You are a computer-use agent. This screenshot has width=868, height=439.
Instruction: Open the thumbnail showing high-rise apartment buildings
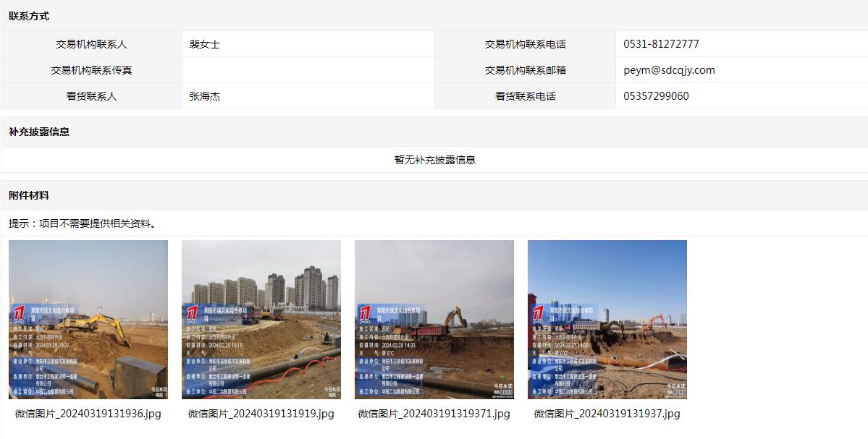click(x=261, y=319)
